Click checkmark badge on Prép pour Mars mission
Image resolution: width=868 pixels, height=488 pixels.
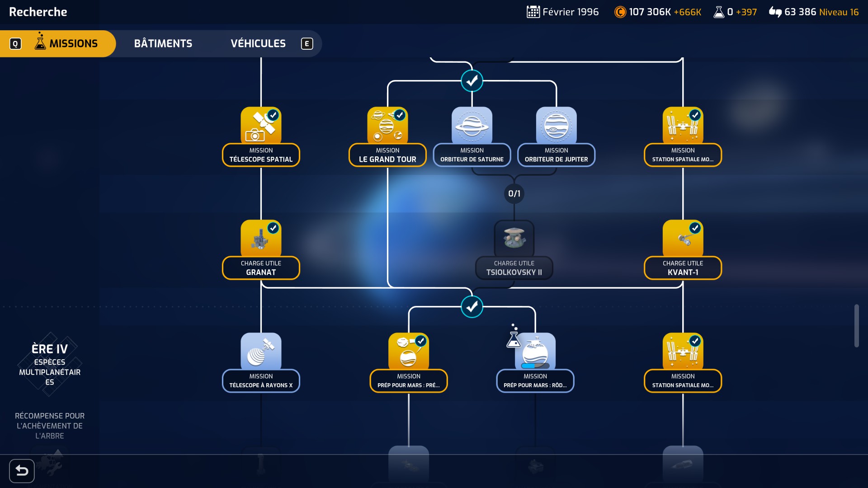coord(421,341)
